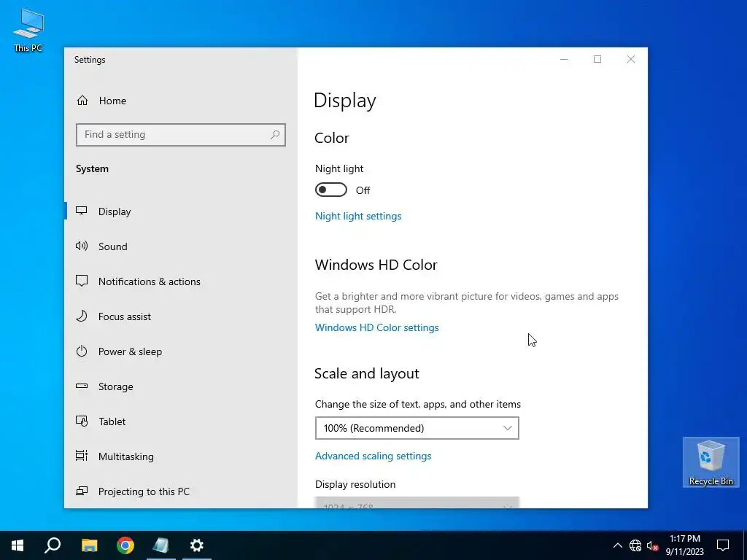Viewport: 747px width, 560px height.
Task: Open Storage settings page
Action: click(x=116, y=386)
